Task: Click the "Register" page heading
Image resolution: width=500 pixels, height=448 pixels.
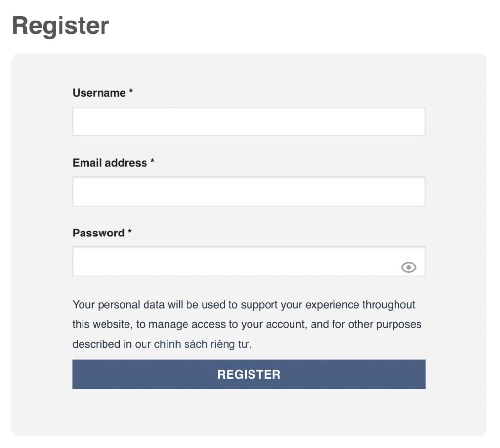Action: (61, 25)
